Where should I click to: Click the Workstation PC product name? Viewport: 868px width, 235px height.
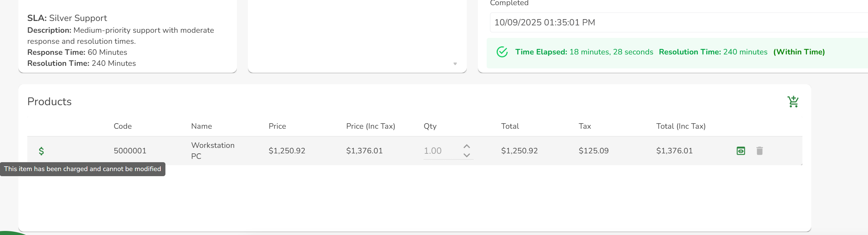pyautogui.click(x=213, y=150)
